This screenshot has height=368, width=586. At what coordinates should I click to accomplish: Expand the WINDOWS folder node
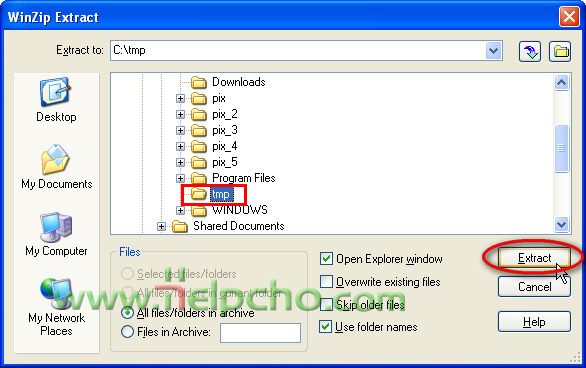(181, 211)
